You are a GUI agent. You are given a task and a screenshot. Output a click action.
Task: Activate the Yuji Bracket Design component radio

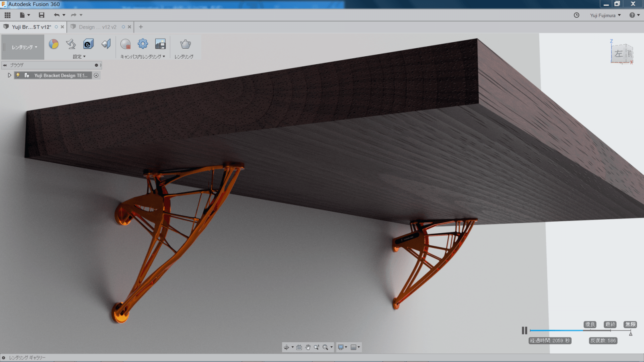(96, 75)
